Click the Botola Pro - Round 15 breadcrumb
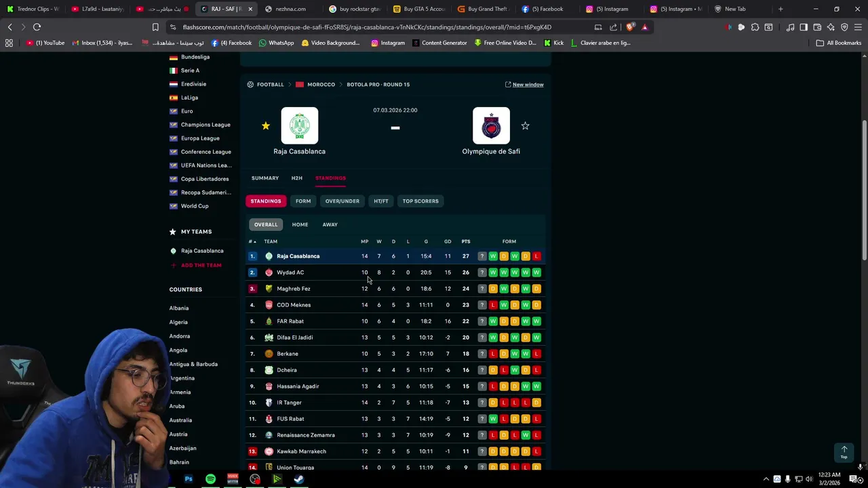 coord(378,85)
